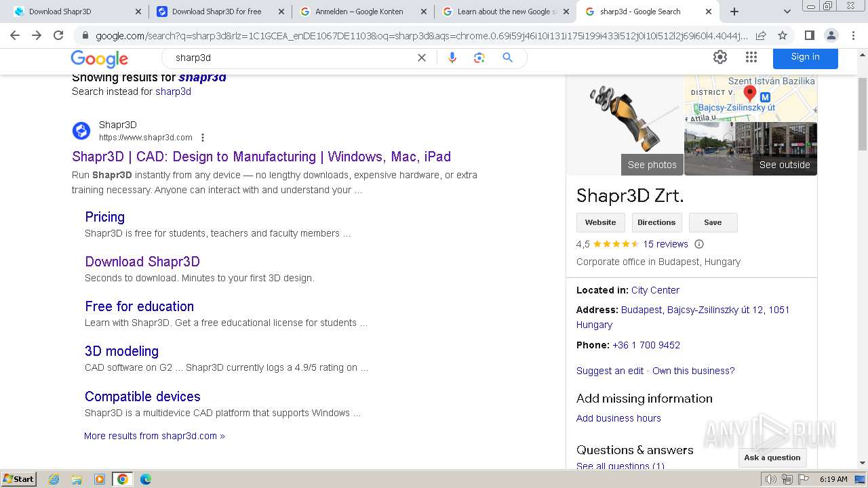This screenshot has height=488, width=868.
Task: Open the 3D modeling sitelink
Action: [x=121, y=351]
